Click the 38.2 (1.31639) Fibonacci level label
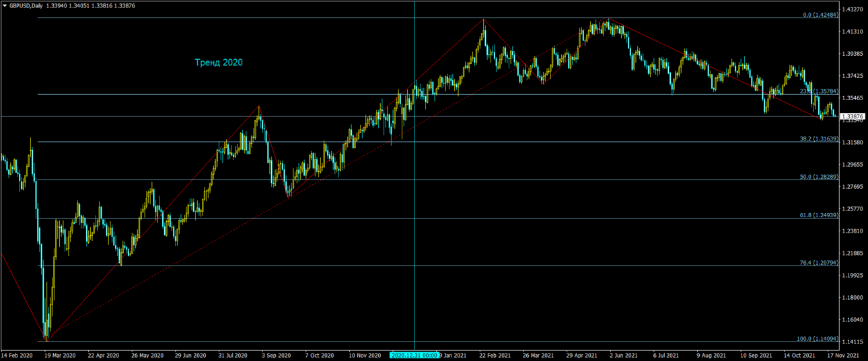The height and width of the screenshot is (361, 868). tap(819, 138)
